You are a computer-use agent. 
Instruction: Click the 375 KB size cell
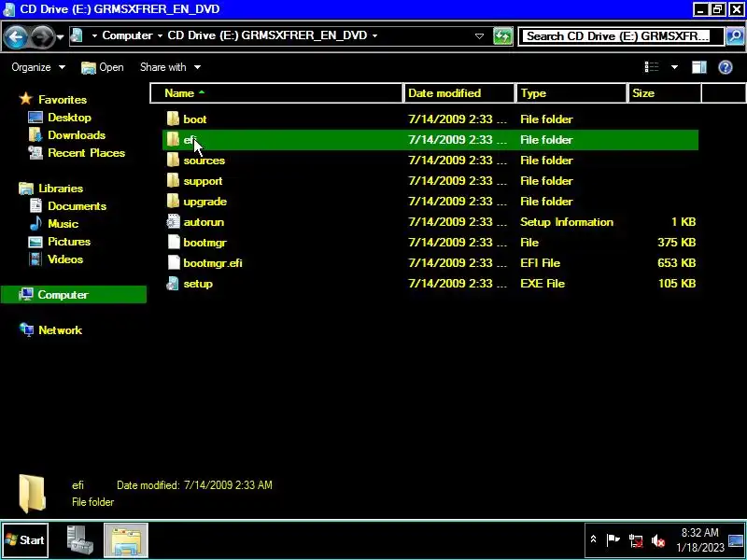click(676, 243)
